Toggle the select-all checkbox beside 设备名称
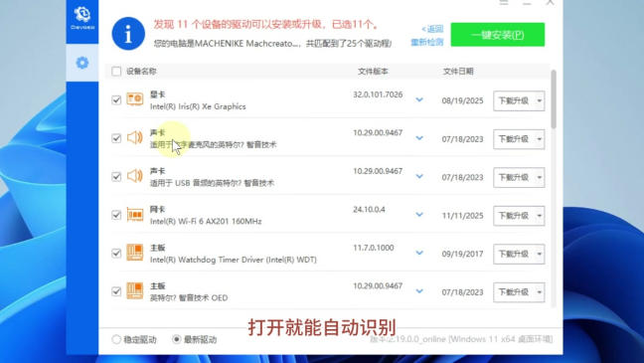Viewport: 644px width, 363px height. [x=116, y=72]
